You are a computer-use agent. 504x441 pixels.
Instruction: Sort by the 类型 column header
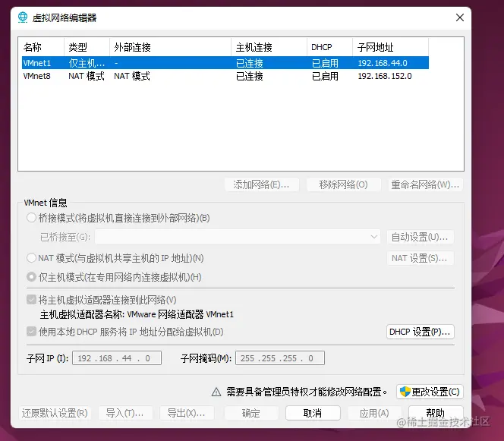pos(87,47)
